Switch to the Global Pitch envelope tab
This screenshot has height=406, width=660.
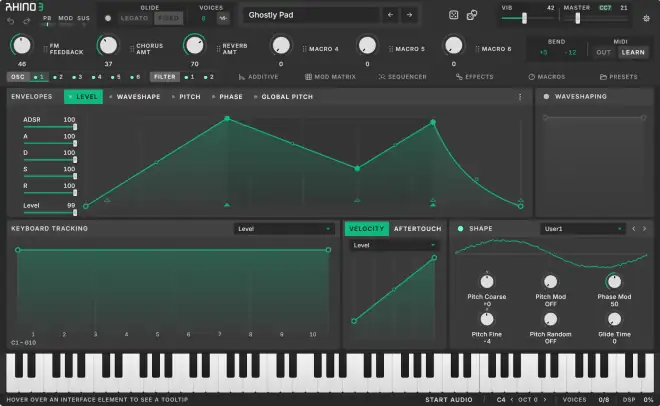(283, 97)
